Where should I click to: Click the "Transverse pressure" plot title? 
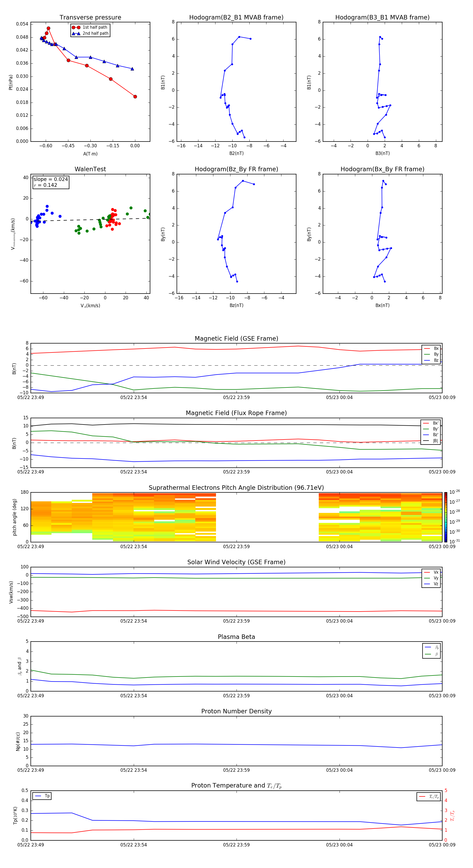coord(90,18)
